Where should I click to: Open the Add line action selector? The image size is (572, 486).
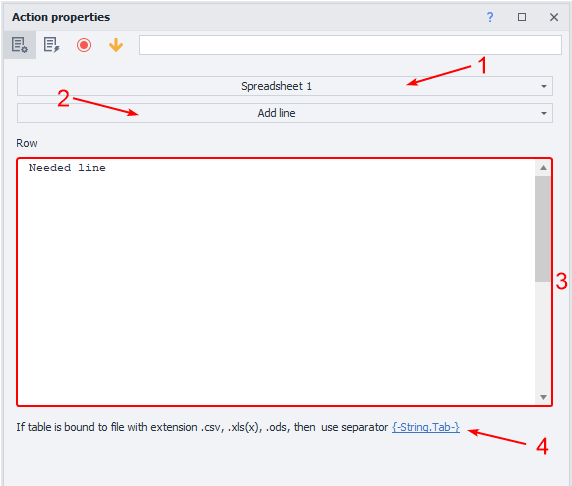pos(285,113)
